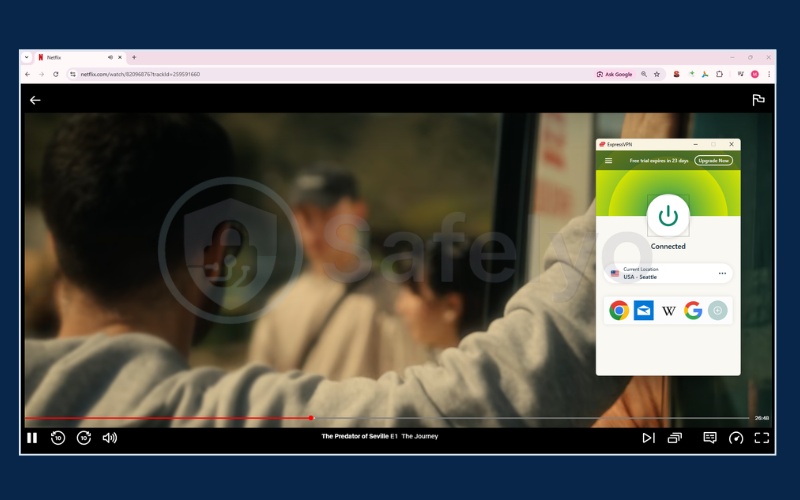Close the Netflix browser tab

click(120, 57)
